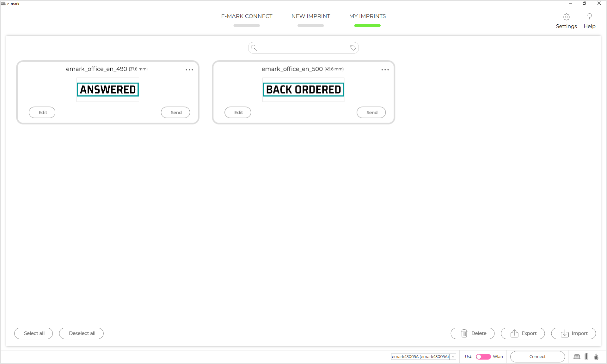
Task: Toggle the Usb/Wlan connection switch
Action: (483, 357)
